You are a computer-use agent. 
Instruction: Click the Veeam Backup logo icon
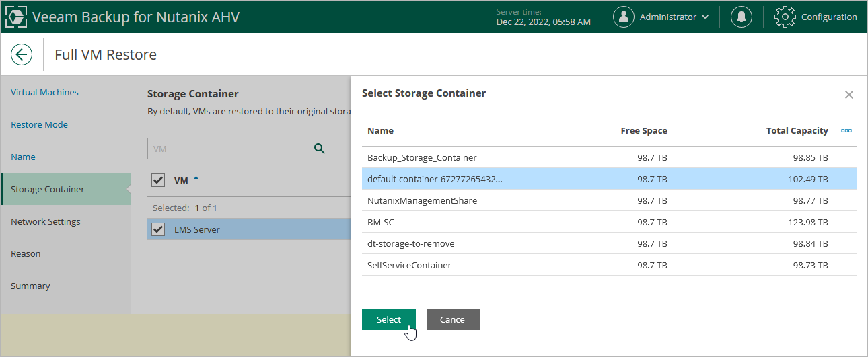click(x=16, y=17)
